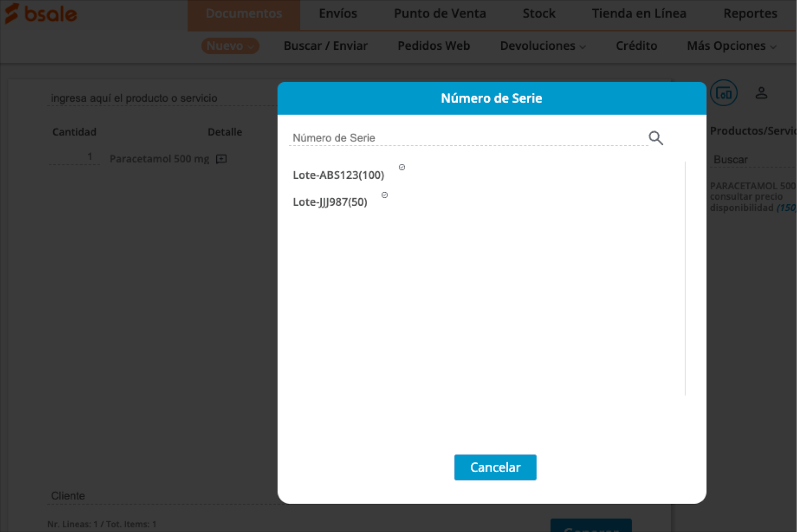The image size is (797, 532).
Task: Click the circular cash register icon
Action: pyautogui.click(x=723, y=93)
